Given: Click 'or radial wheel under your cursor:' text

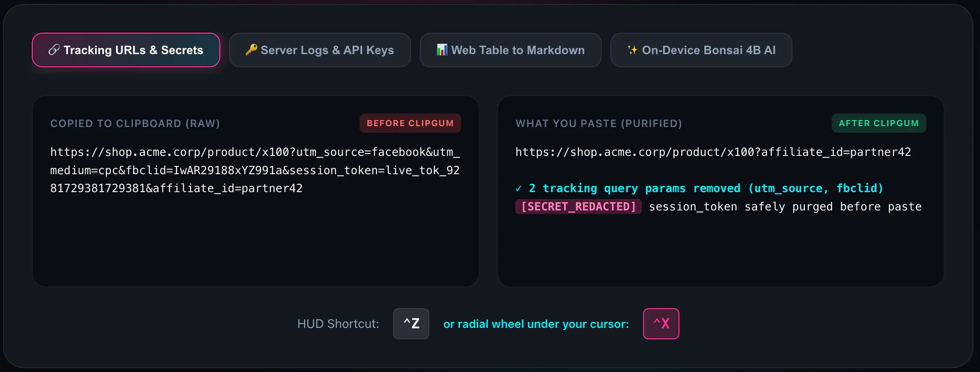Looking at the screenshot, I should (x=536, y=324).
